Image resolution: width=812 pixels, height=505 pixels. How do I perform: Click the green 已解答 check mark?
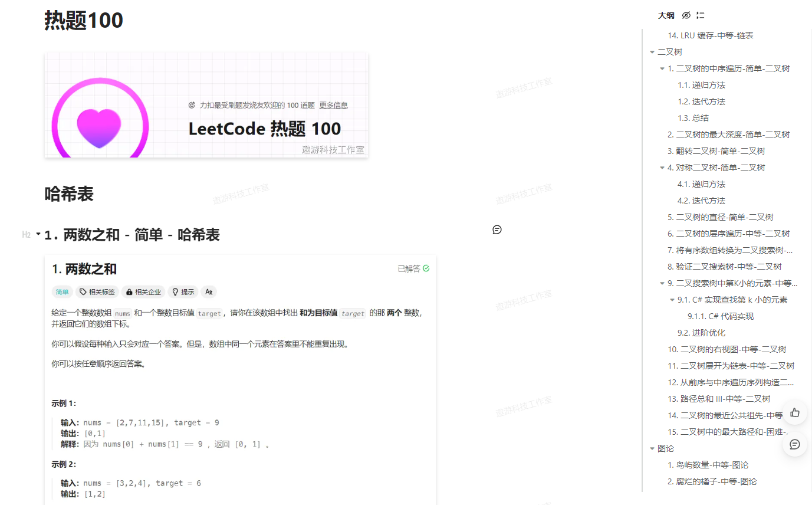[x=426, y=268]
